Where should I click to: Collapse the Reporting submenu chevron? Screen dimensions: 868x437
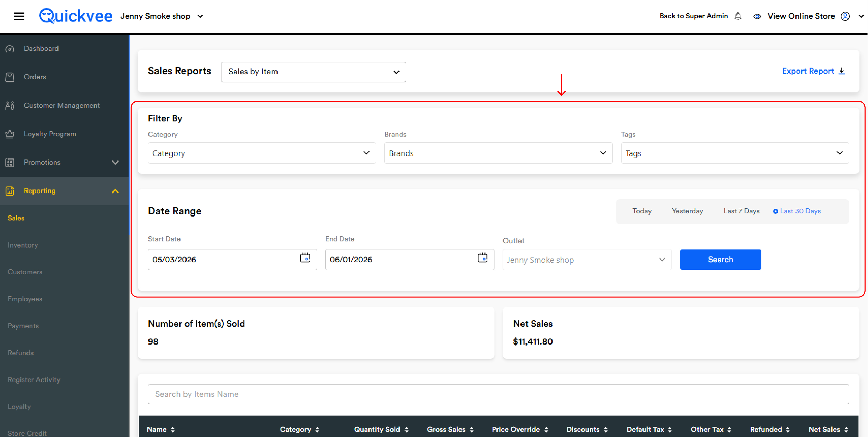click(x=115, y=191)
